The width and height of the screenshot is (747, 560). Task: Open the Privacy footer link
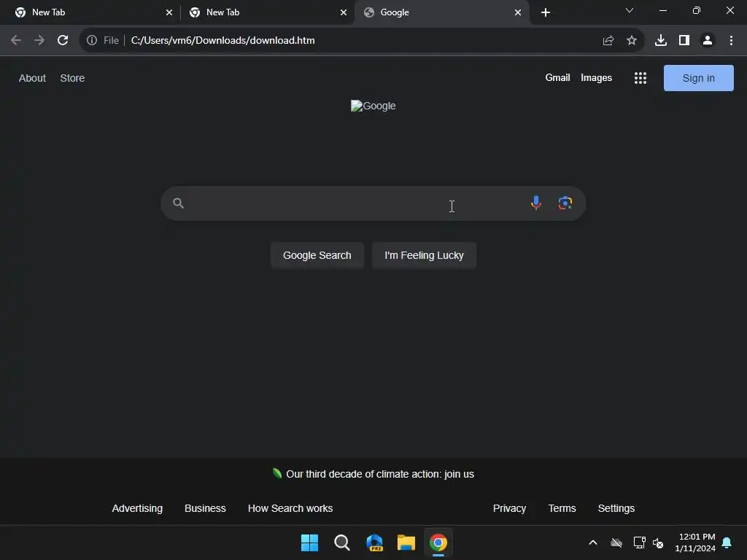[509, 508]
